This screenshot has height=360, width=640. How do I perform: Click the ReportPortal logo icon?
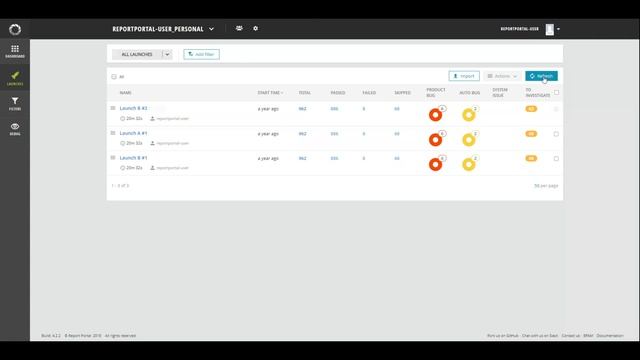(15, 29)
